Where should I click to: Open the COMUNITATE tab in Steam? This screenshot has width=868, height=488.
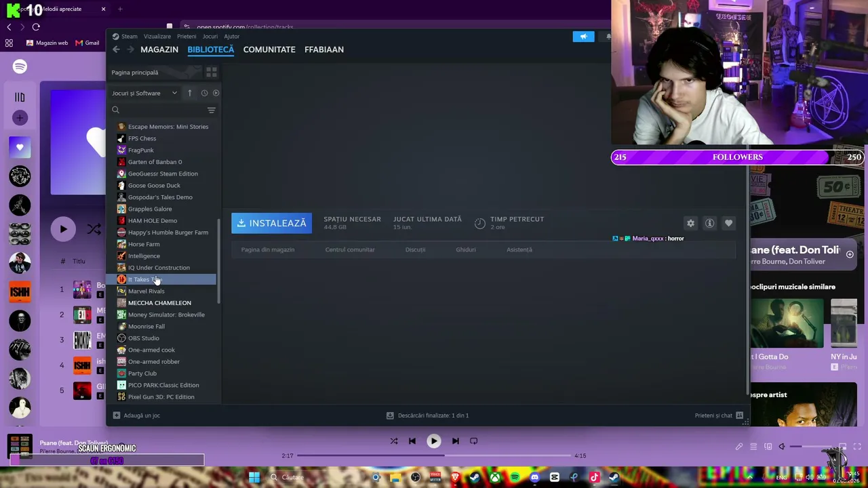pyautogui.click(x=269, y=49)
